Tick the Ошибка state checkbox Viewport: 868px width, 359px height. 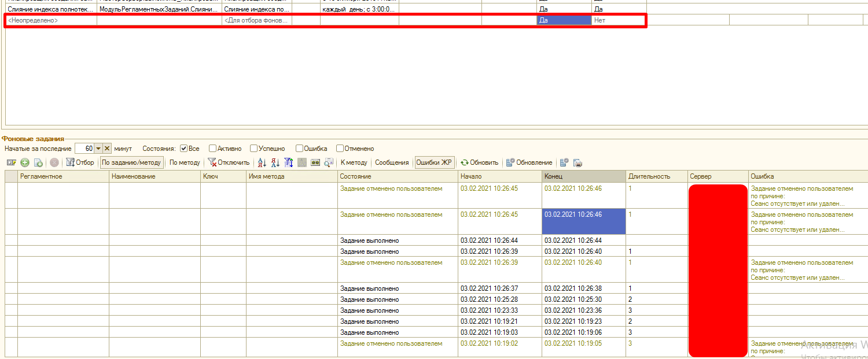(x=299, y=149)
